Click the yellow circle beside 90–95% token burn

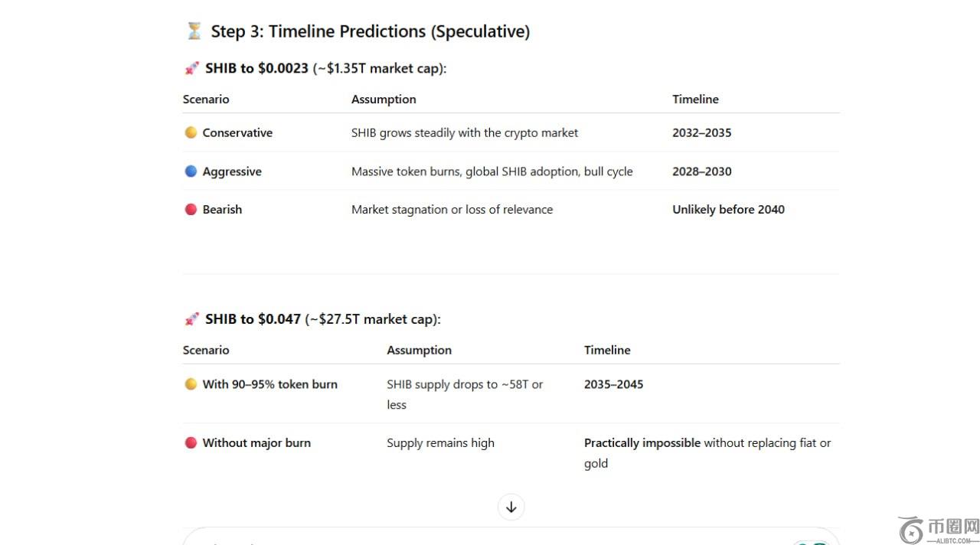[x=191, y=384]
